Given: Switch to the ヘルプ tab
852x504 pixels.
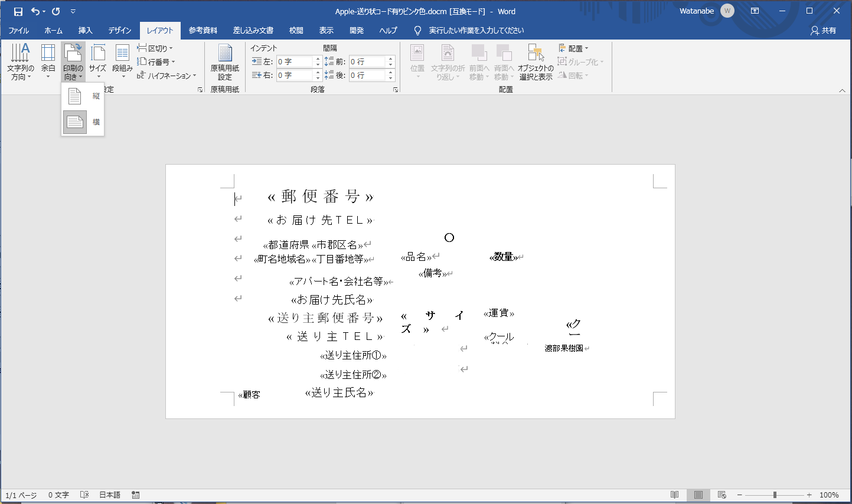Looking at the screenshot, I should pyautogui.click(x=388, y=30).
